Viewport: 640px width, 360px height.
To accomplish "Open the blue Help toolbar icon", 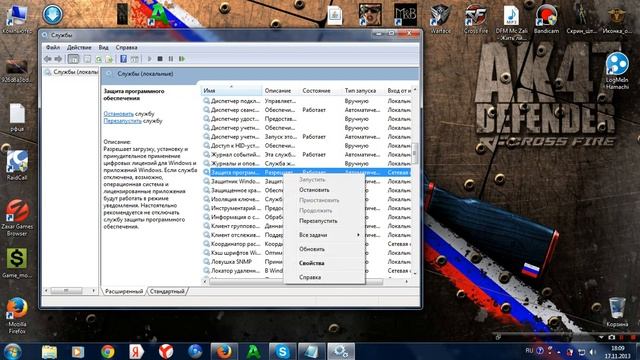I will point(123,59).
